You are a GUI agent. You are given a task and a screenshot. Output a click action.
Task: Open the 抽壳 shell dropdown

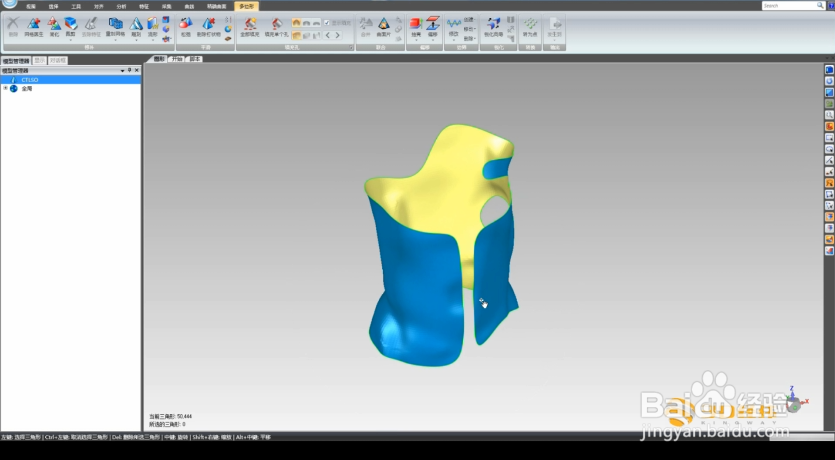click(x=416, y=40)
